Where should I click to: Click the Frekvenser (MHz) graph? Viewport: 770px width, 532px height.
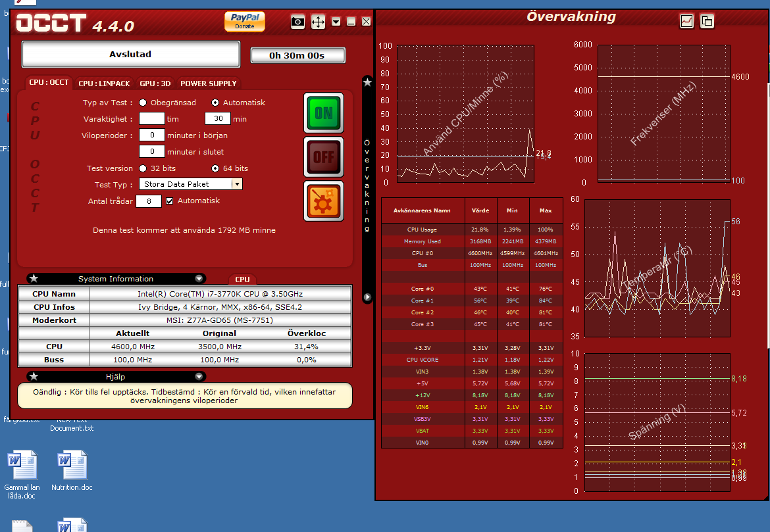pos(663,114)
